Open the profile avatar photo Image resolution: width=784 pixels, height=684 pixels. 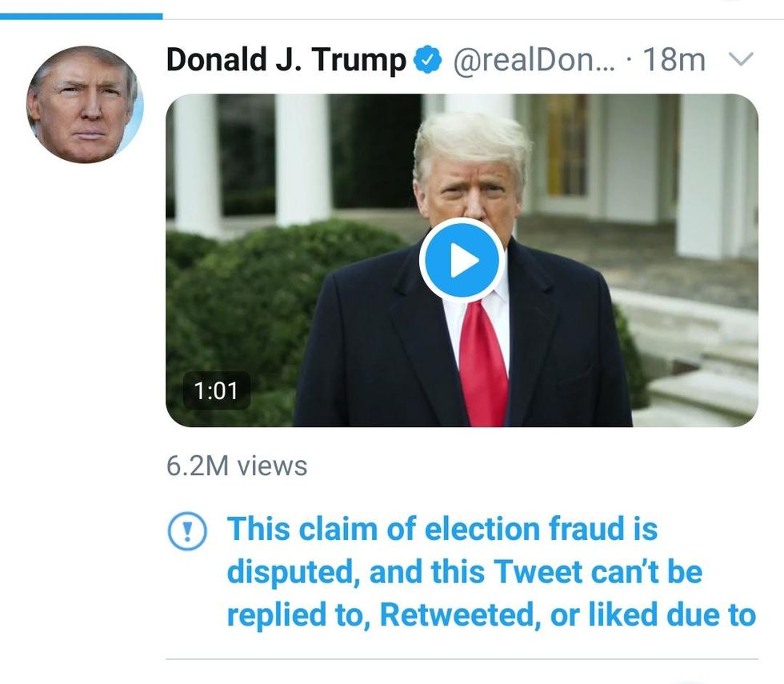85,105
